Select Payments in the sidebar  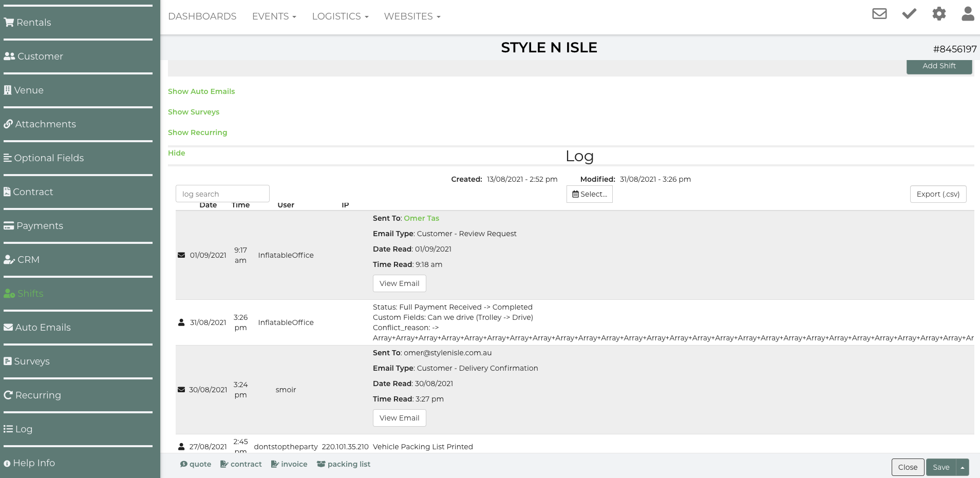(40, 226)
